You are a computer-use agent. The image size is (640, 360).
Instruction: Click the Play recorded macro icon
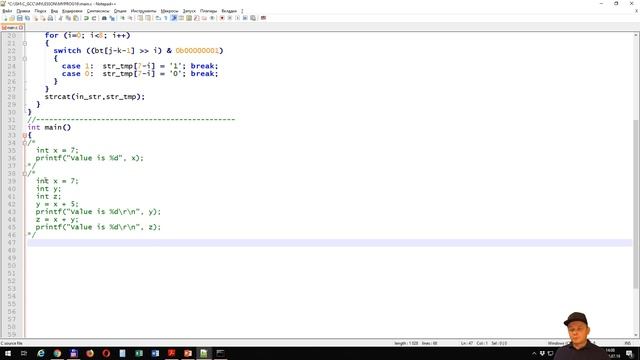pos(238,18)
